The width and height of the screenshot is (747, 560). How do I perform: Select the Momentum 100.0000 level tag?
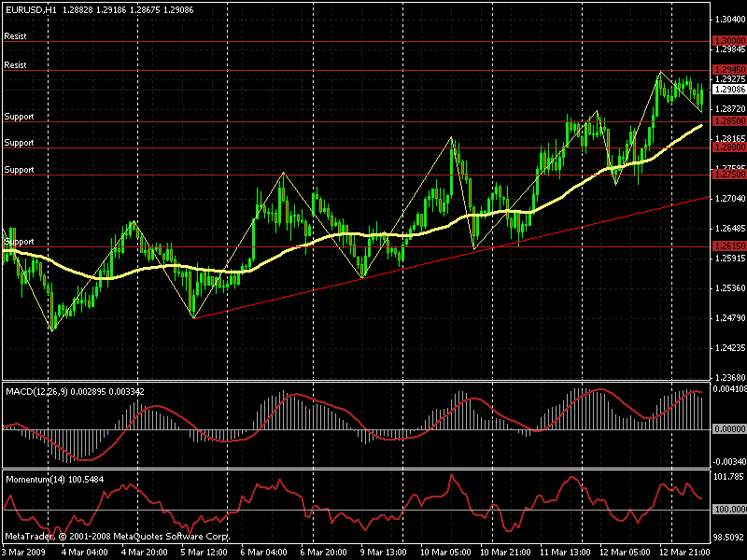coord(728,510)
